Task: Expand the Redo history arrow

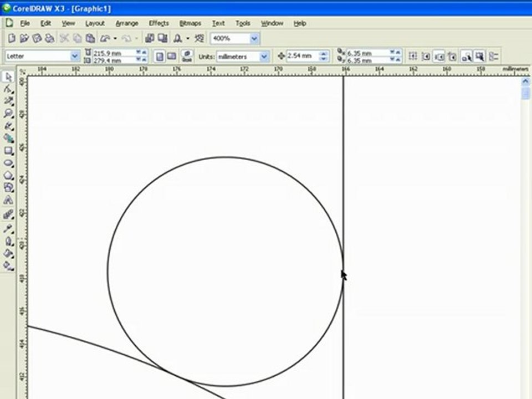Action: click(137, 38)
